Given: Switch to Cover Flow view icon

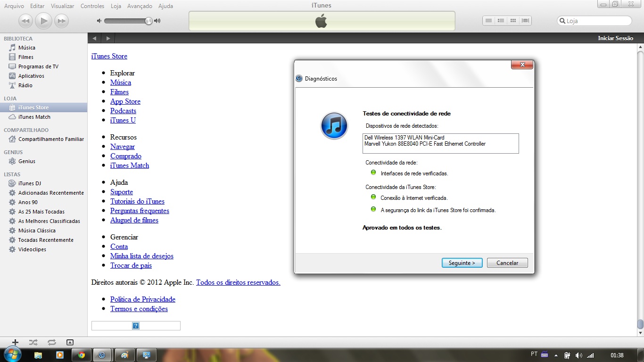Looking at the screenshot, I should coord(526,21).
